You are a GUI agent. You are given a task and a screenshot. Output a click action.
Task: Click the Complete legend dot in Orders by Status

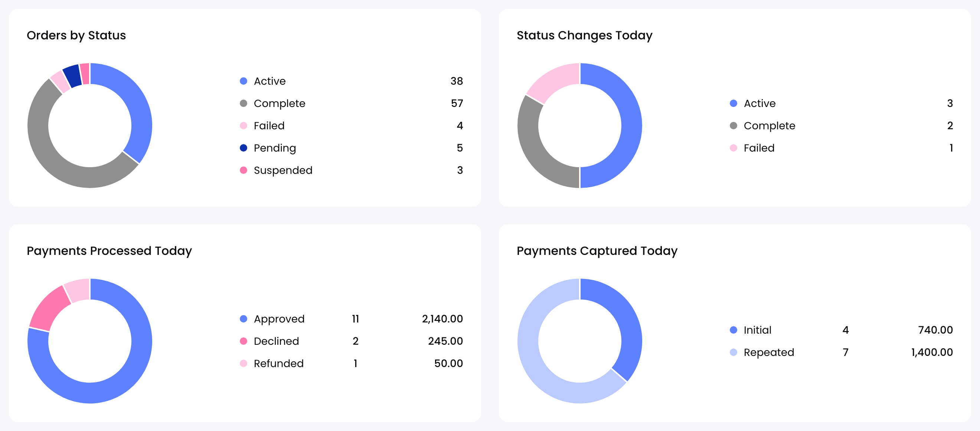(x=244, y=104)
